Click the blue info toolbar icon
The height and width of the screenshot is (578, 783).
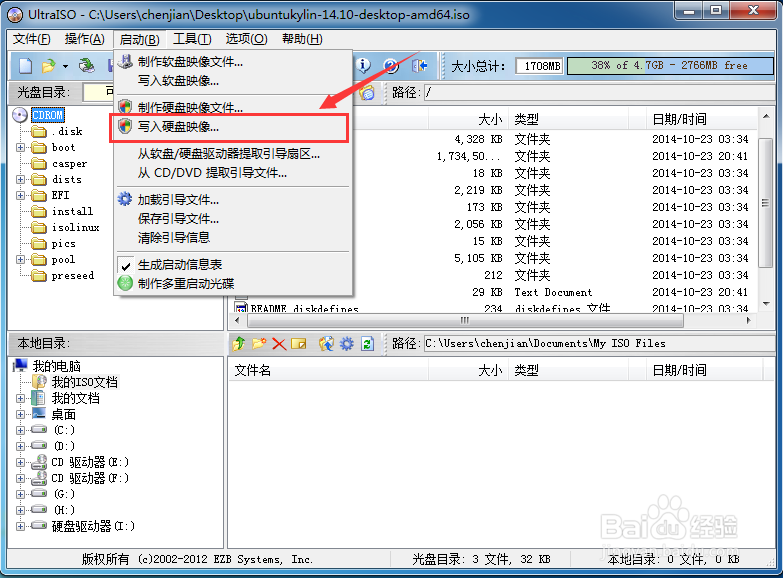click(x=364, y=65)
